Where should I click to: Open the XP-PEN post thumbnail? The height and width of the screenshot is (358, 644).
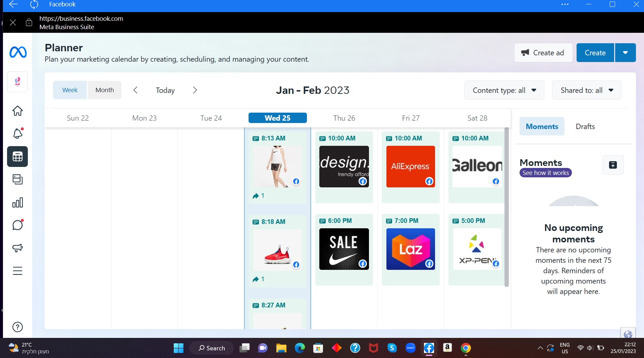477,249
